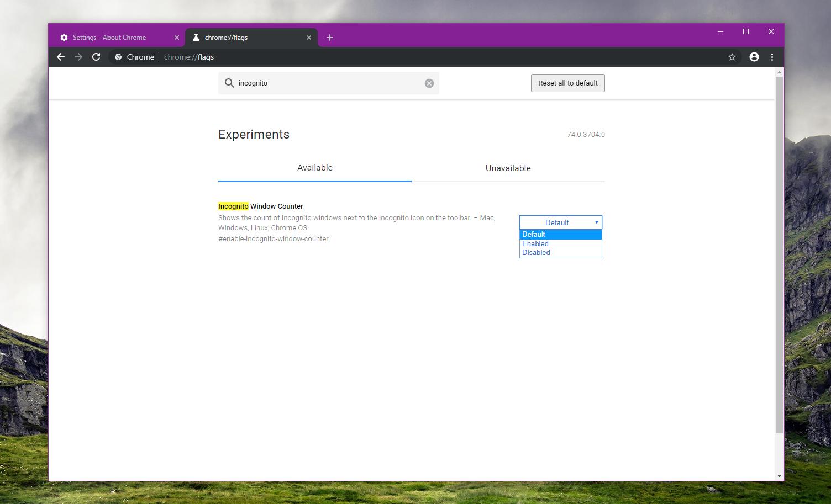The height and width of the screenshot is (504, 831).
Task: Click the search magnifier icon
Action: pyautogui.click(x=229, y=83)
